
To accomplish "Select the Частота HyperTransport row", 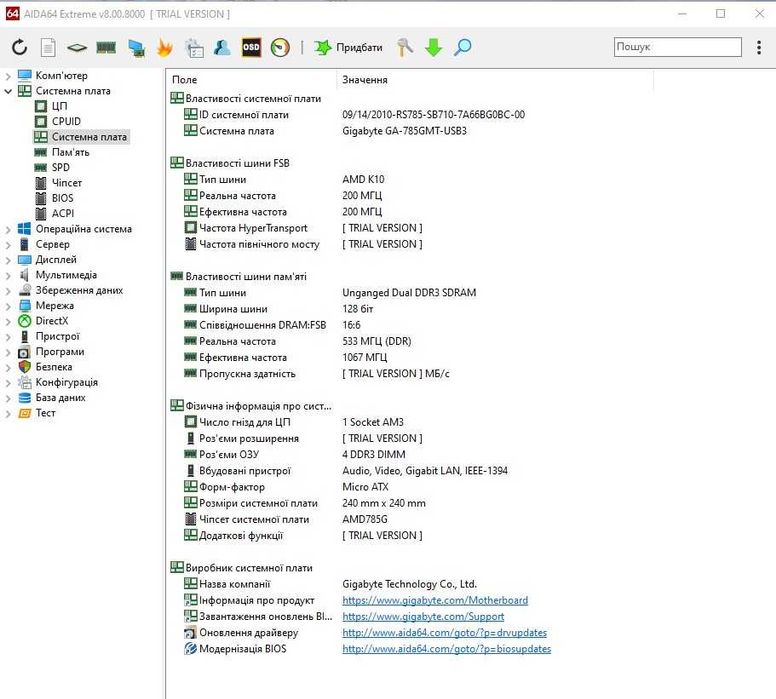I will point(303,228).
